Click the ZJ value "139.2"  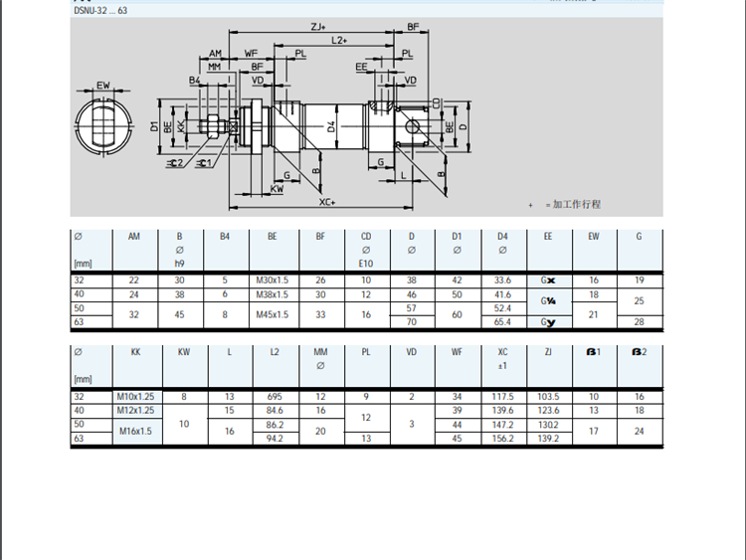548,439
